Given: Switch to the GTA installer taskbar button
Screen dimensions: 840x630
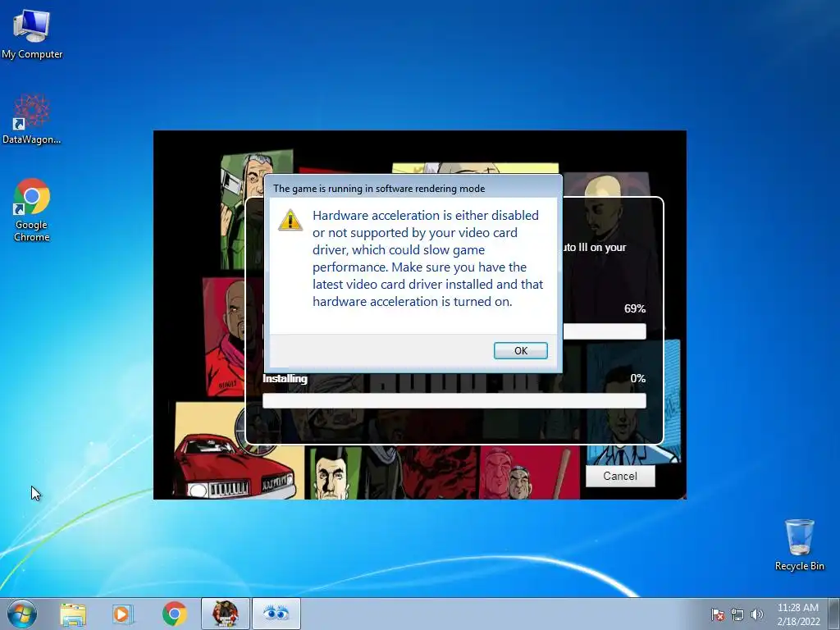Looking at the screenshot, I should click(225, 614).
